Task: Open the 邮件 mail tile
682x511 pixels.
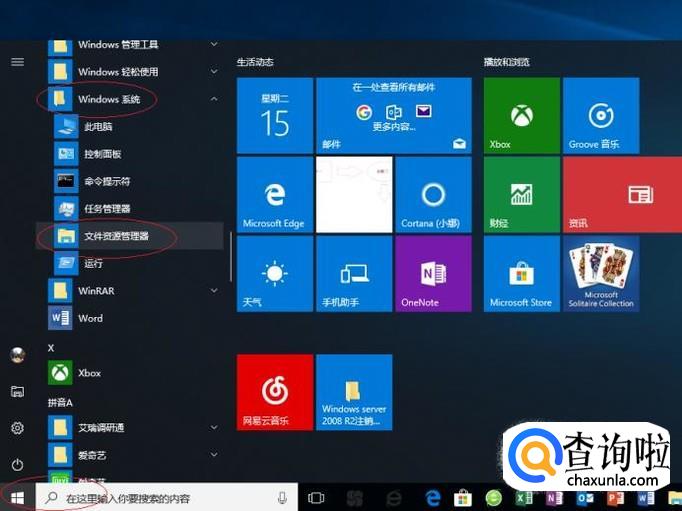Action: (x=394, y=116)
